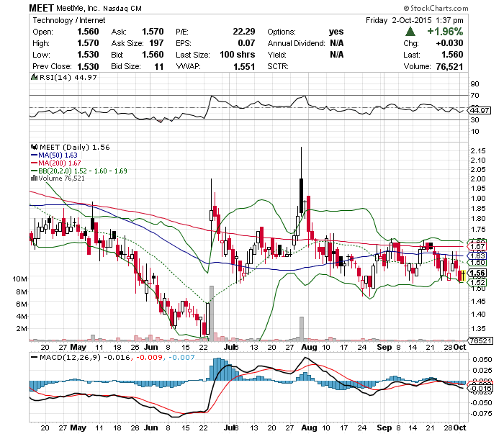Click the Bid Size value 11
This screenshot has width=504, height=434.
click(x=159, y=66)
